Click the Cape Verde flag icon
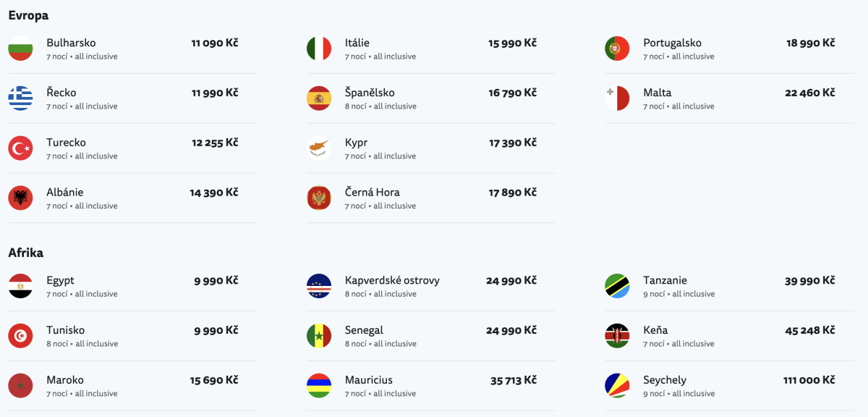The width and height of the screenshot is (868, 417). [319, 286]
